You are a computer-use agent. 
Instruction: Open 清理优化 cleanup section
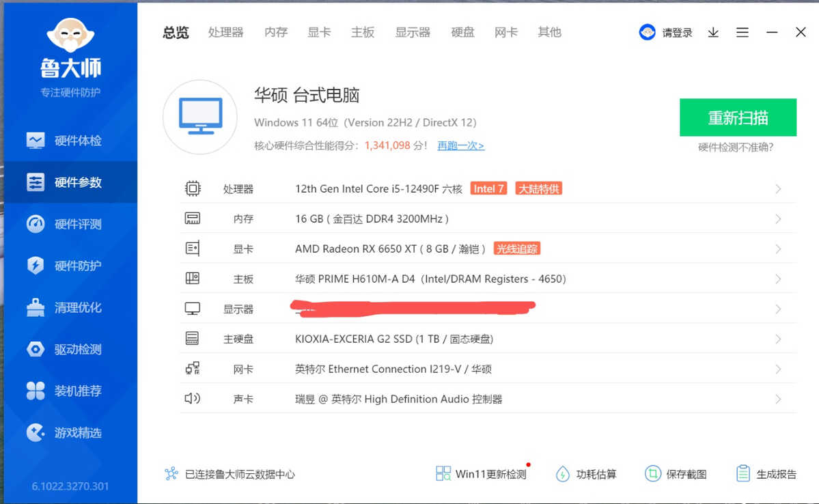tap(70, 307)
